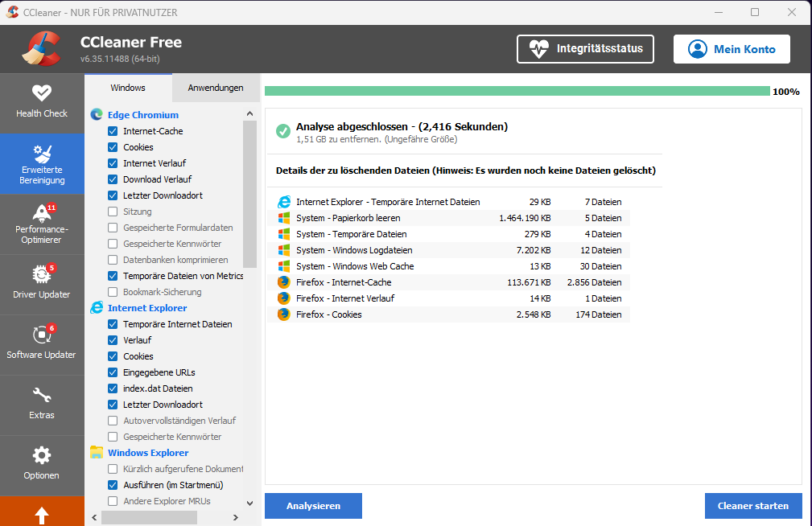Click the checklist scroll up arrow
812x526 pixels.
(x=250, y=113)
